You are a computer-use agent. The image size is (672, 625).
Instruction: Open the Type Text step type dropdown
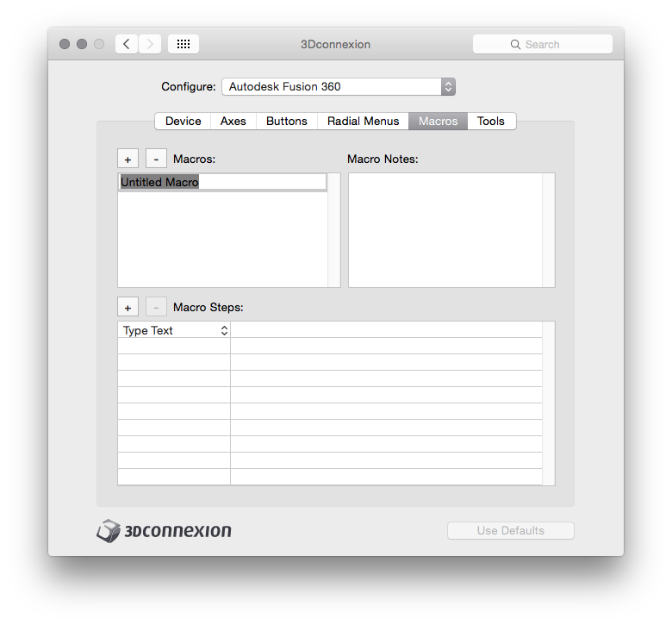pos(174,330)
